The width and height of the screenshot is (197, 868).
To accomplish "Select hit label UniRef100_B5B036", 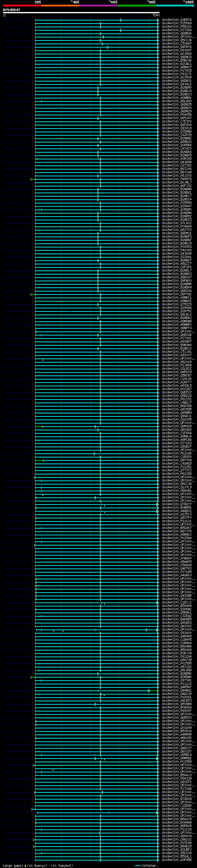I will pyautogui.click(x=176, y=61).
